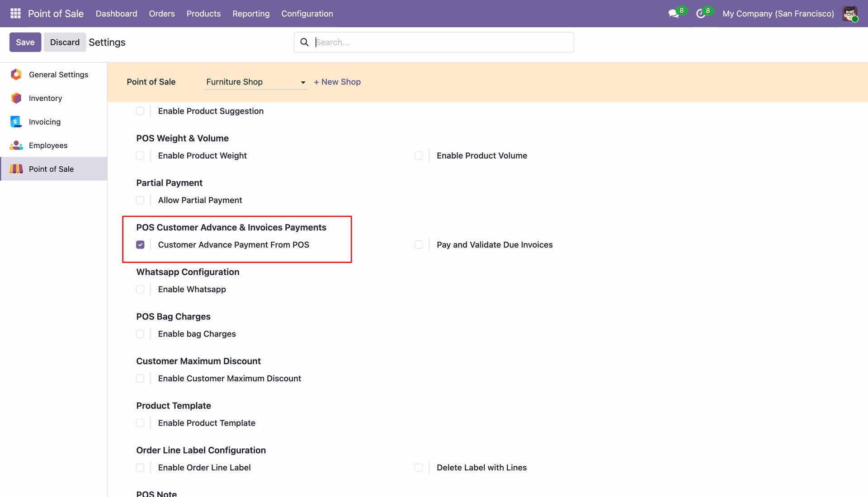
Task: Enable Order Line Label checkbox
Action: (x=140, y=468)
